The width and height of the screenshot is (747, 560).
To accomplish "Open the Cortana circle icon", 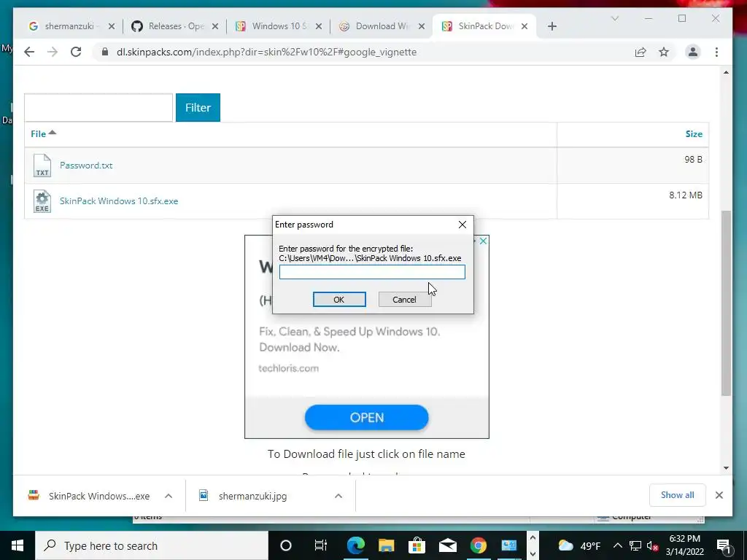I will click(x=286, y=545).
